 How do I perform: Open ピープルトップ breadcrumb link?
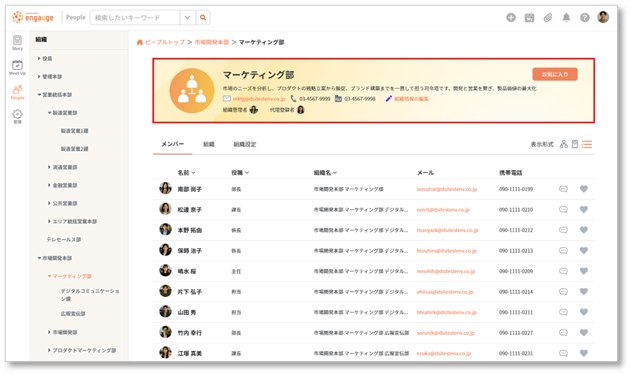(165, 42)
